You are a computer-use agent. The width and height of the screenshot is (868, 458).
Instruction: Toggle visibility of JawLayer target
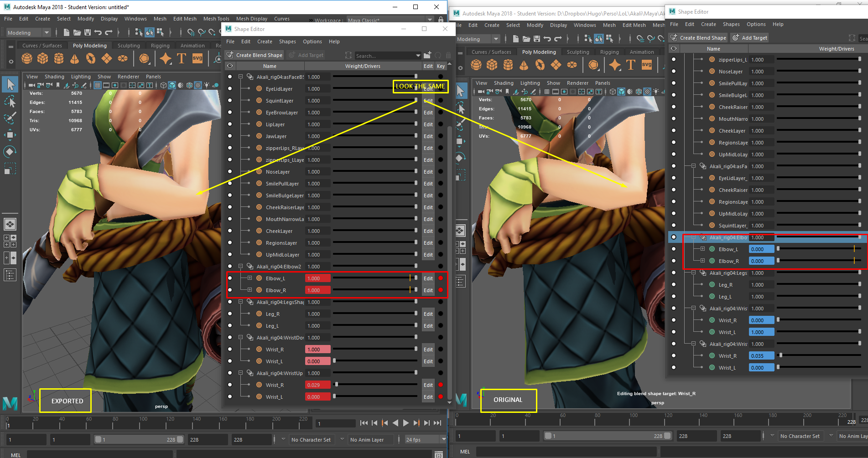(x=230, y=136)
